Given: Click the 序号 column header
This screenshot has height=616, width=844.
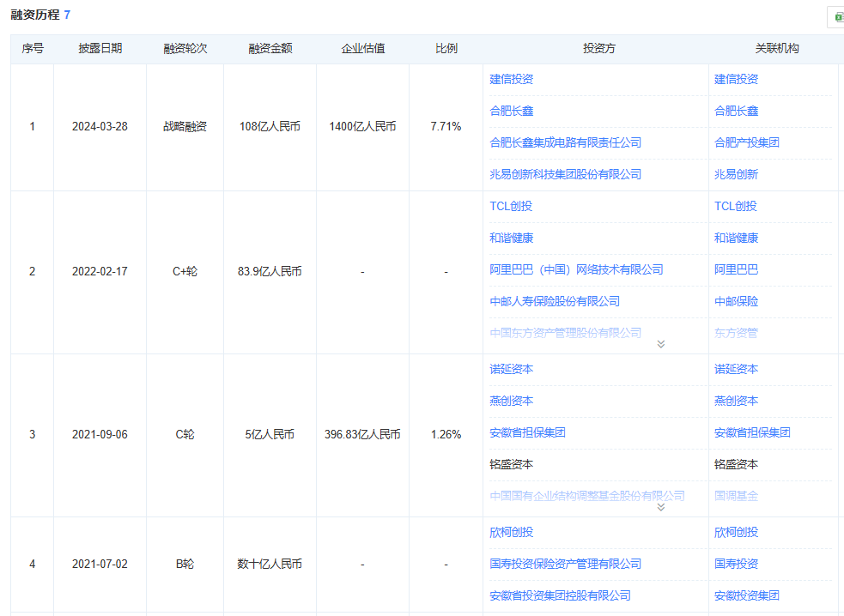Looking at the screenshot, I should click(x=33, y=48).
